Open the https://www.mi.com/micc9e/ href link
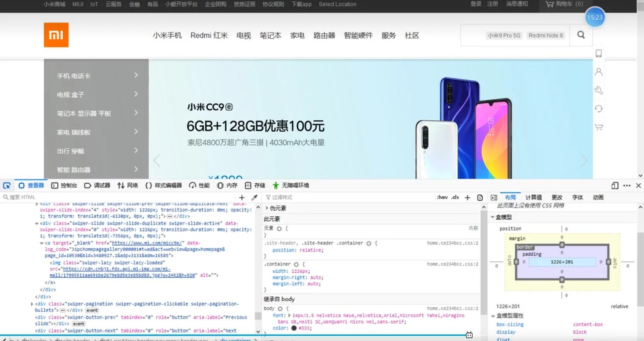 pyautogui.click(x=147, y=243)
